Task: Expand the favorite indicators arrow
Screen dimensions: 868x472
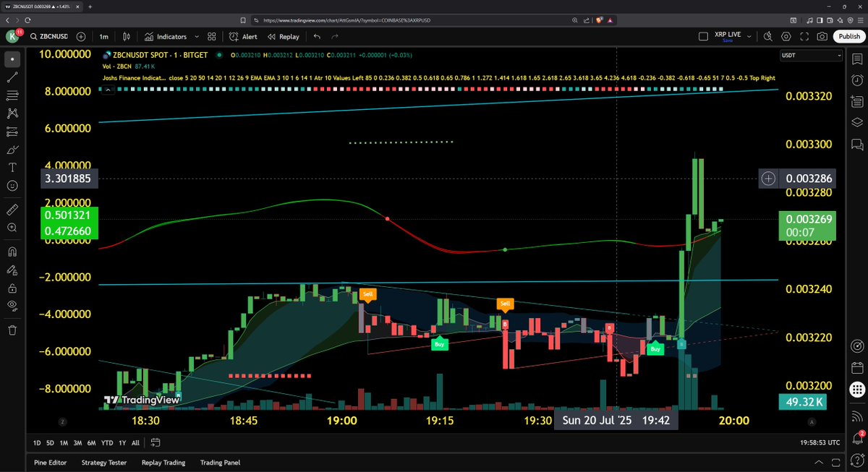Action: click(x=196, y=36)
